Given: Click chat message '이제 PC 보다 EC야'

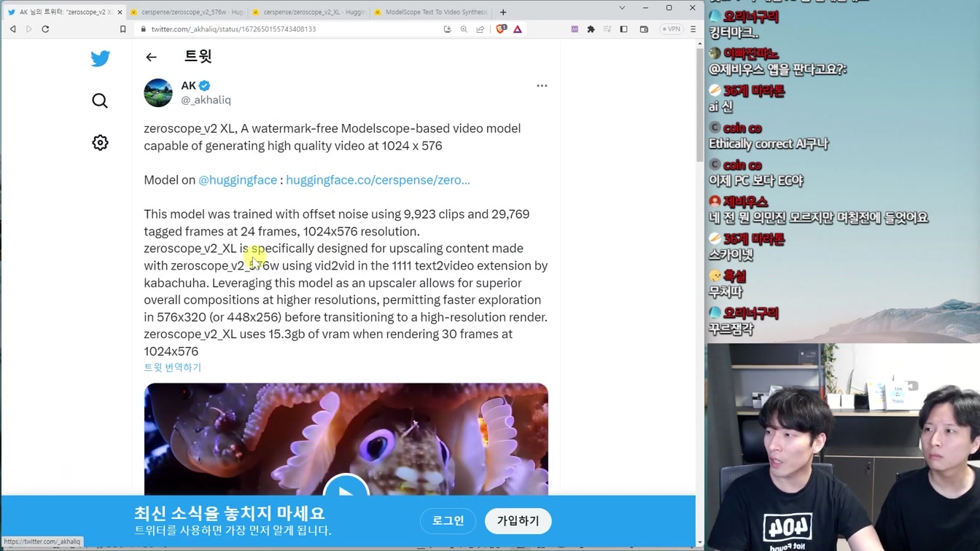Looking at the screenshot, I should point(755,180).
